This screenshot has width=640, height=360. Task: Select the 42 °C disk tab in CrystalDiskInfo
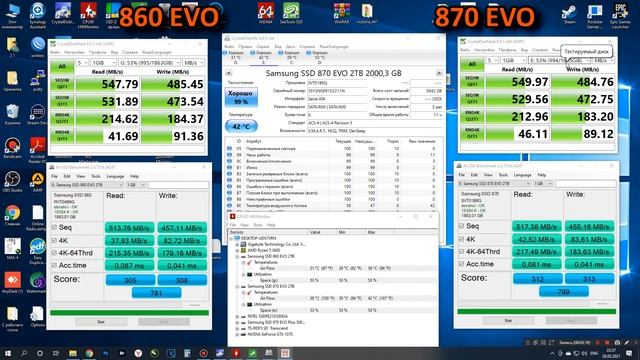point(263,58)
